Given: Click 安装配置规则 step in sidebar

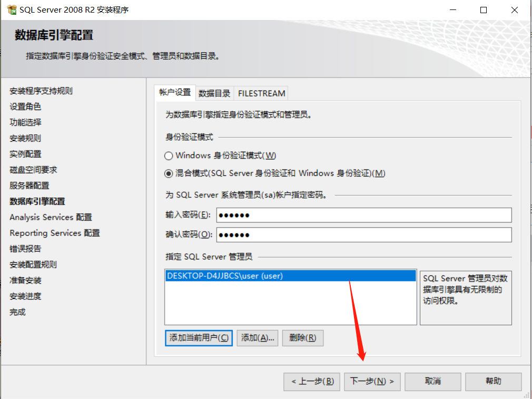Looking at the screenshot, I should click(x=33, y=265).
